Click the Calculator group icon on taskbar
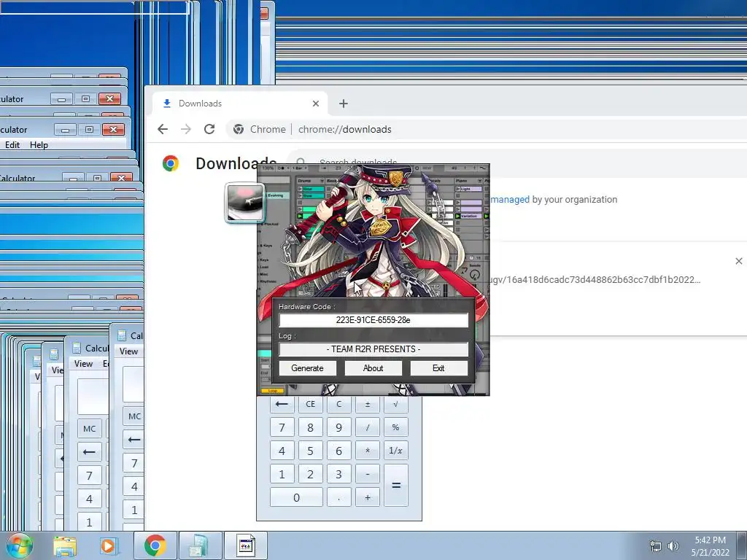This screenshot has height=560, width=747. [200, 545]
